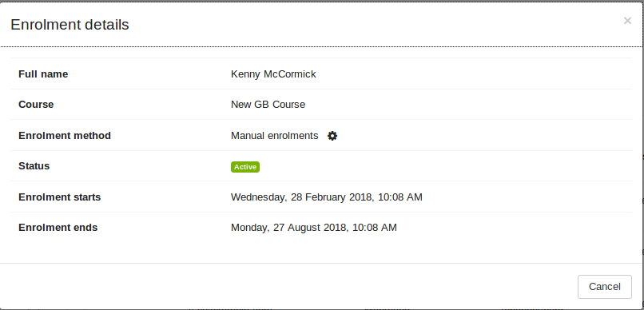The height and width of the screenshot is (310, 644).
Task: Click the Manual enrolments text
Action: 274,136
